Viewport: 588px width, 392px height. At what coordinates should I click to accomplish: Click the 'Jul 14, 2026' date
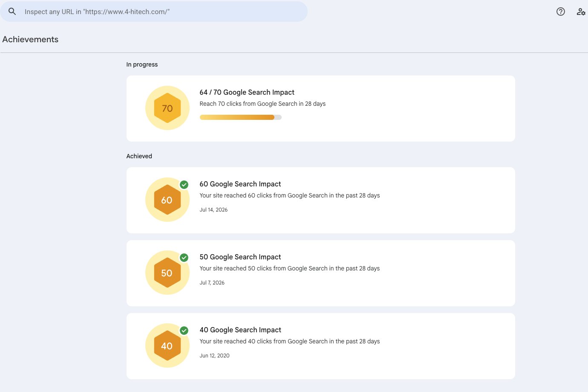[x=213, y=210]
